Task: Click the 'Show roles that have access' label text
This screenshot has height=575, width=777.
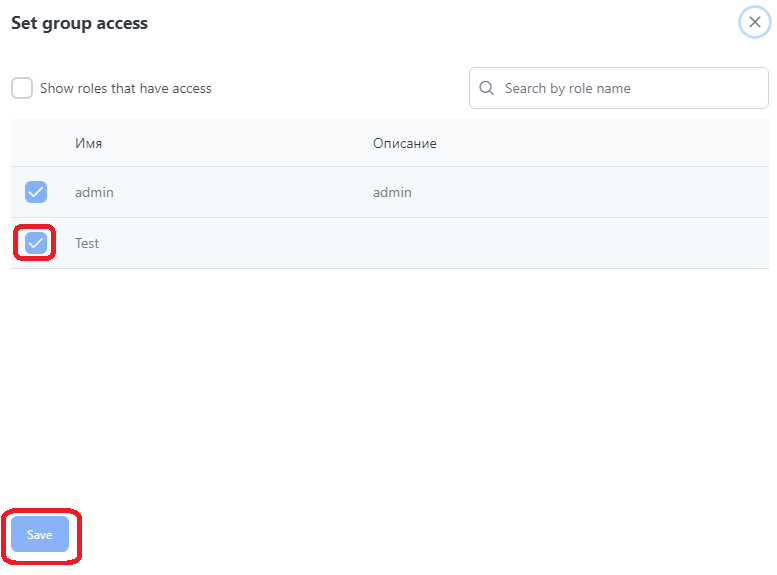Action: click(x=125, y=88)
